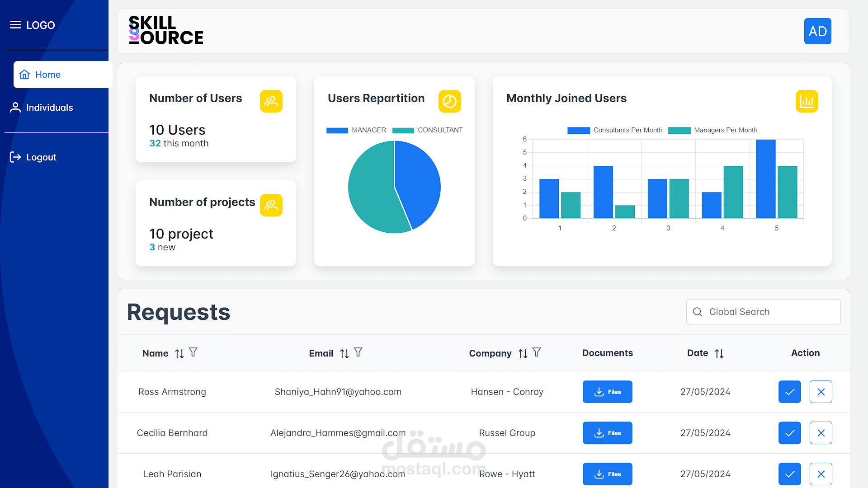Click the Documents column header
868x488 pixels.
608,353
